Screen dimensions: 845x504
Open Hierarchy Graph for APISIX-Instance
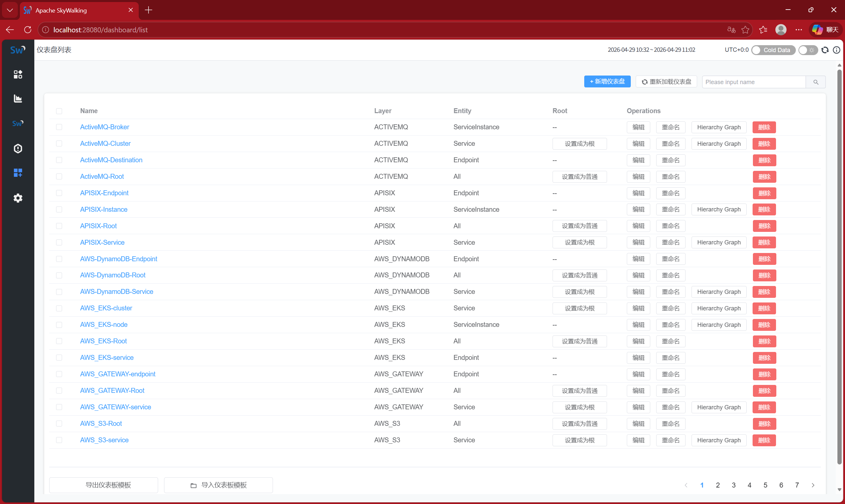719,209
